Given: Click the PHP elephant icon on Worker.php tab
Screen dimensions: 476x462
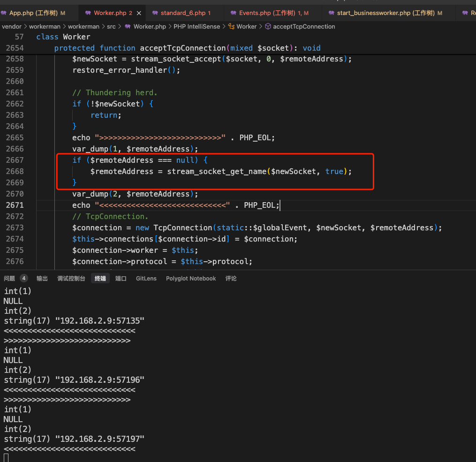Looking at the screenshot, I should coord(88,13).
